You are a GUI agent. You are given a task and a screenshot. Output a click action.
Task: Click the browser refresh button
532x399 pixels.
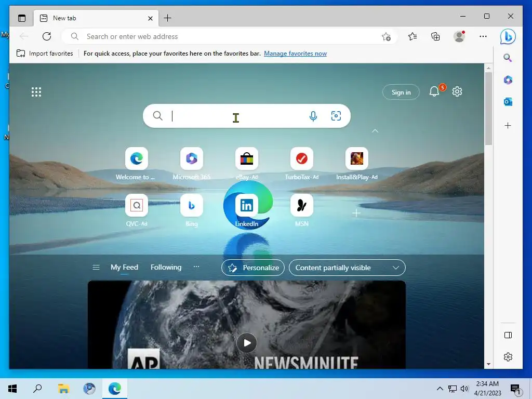[x=47, y=36]
